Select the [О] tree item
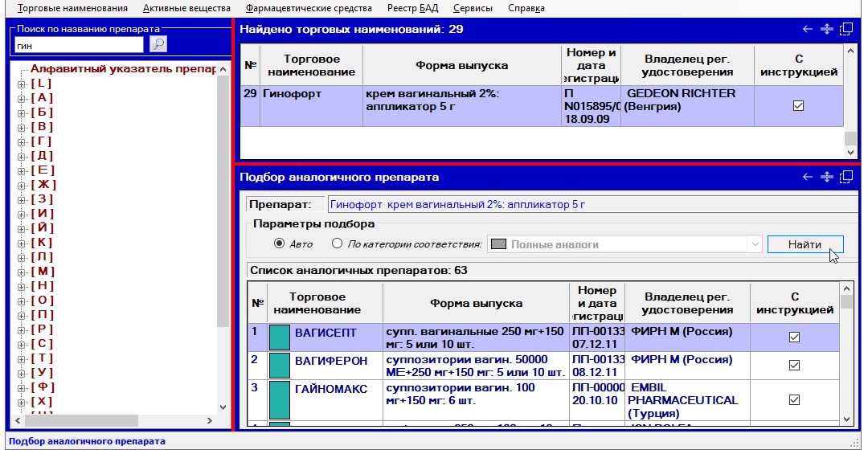The width and height of the screenshot is (868, 454). point(43,300)
